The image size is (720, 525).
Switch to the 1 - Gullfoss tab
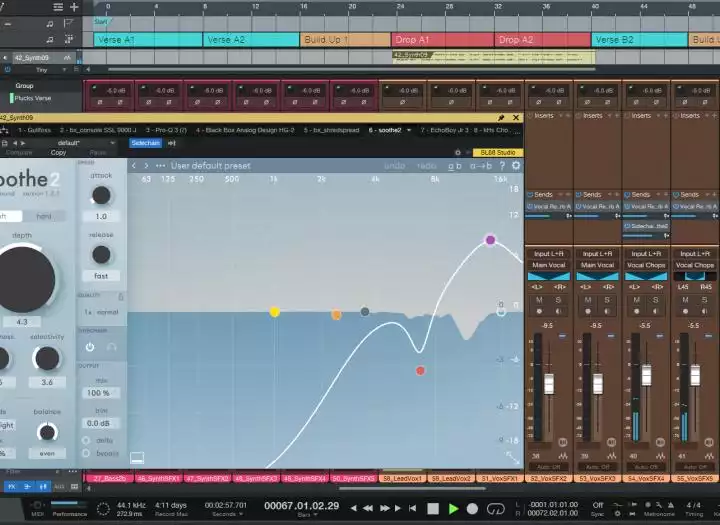[34, 130]
